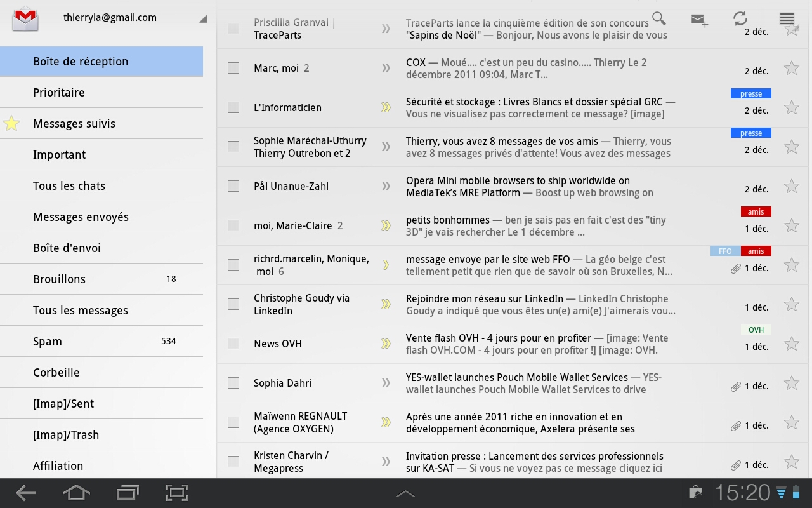Open the overflow menu icon
812x508 pixels.
[787, 18]
